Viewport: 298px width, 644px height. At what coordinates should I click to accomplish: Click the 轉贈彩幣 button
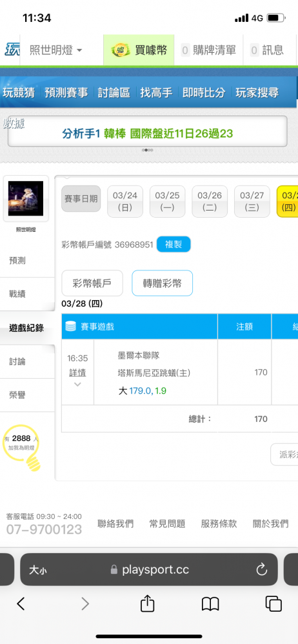click(162, 283)
